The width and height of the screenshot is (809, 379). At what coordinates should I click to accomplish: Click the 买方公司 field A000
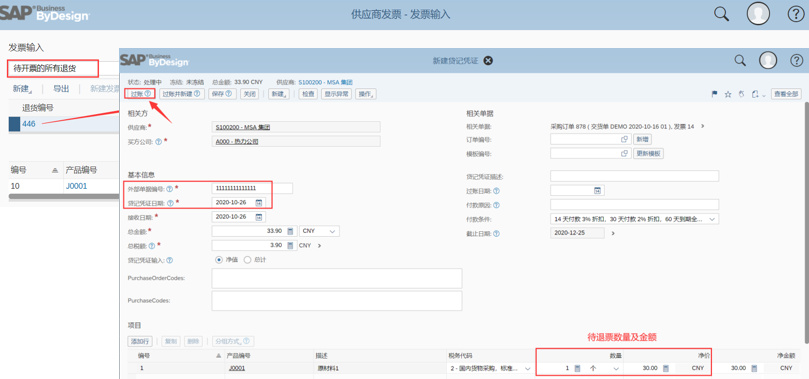pyautogui.click(x=296, y=141)
